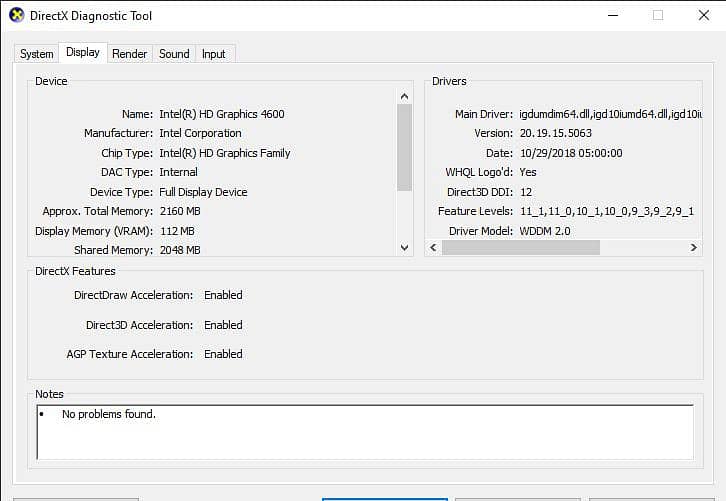Select the AGP Texture Acceleration 'Enabled' value
Viewport: 726px width, 501px height.
coord(223,354)
